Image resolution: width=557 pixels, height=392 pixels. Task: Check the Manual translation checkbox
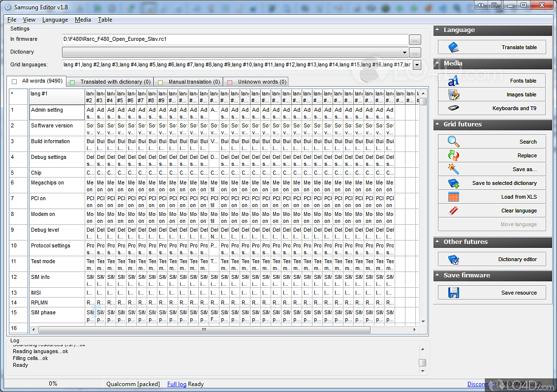coord(160,81)
